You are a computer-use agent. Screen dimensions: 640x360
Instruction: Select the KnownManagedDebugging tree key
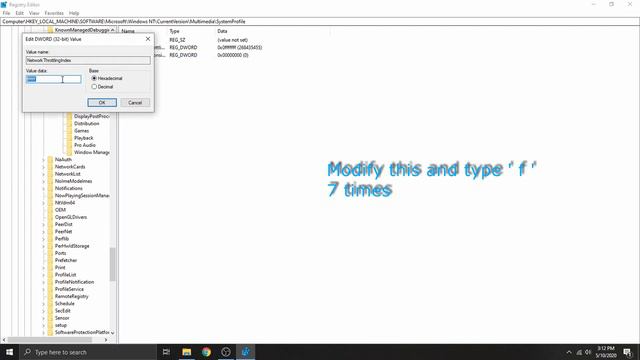pos(82,30)
